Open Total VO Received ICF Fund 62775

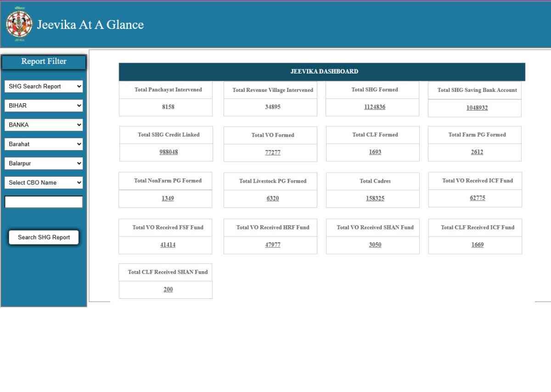[x=478, y=198]
